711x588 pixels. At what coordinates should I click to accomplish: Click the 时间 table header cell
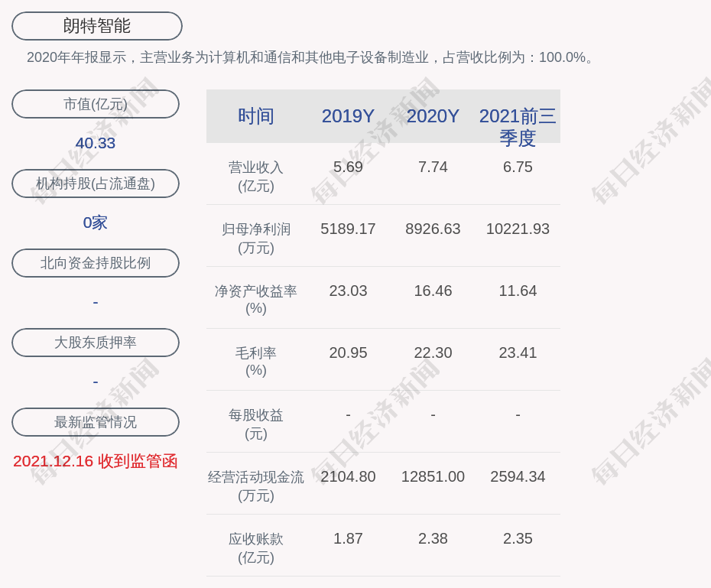(256, 116)
